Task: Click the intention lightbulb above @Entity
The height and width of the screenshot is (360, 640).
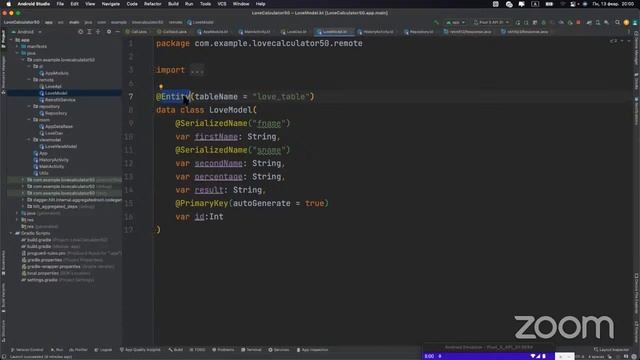Action: 161,86
